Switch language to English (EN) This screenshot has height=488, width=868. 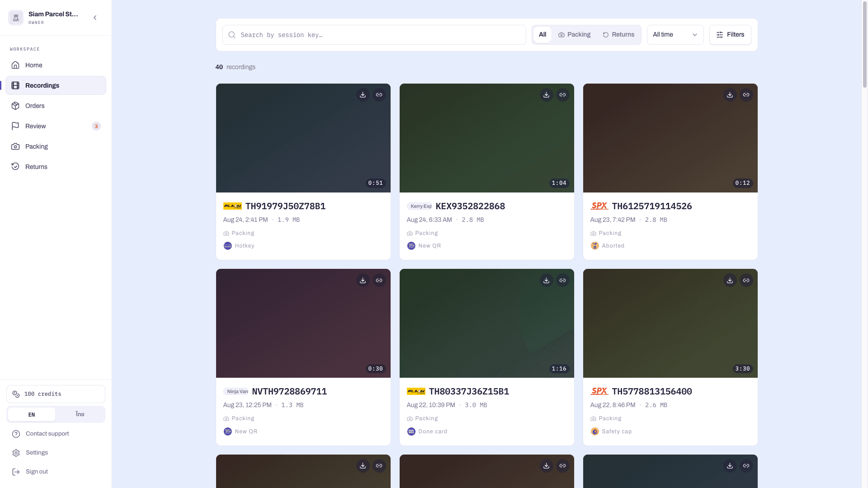click(x=32, y=414)
